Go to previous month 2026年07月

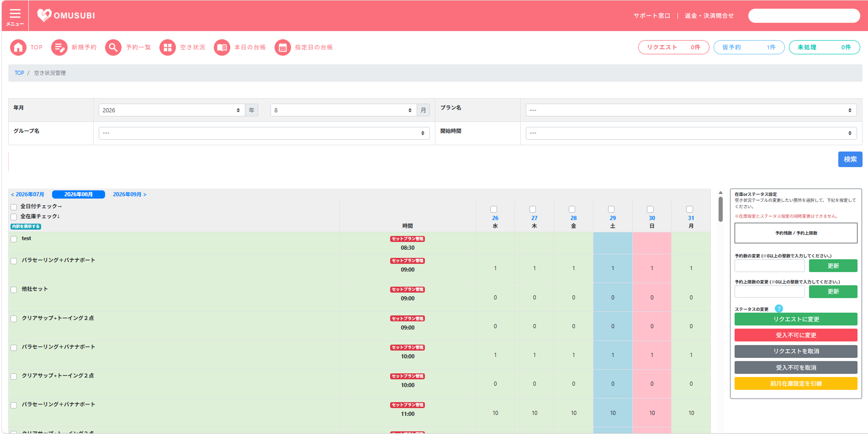click(x=27, y=194)
